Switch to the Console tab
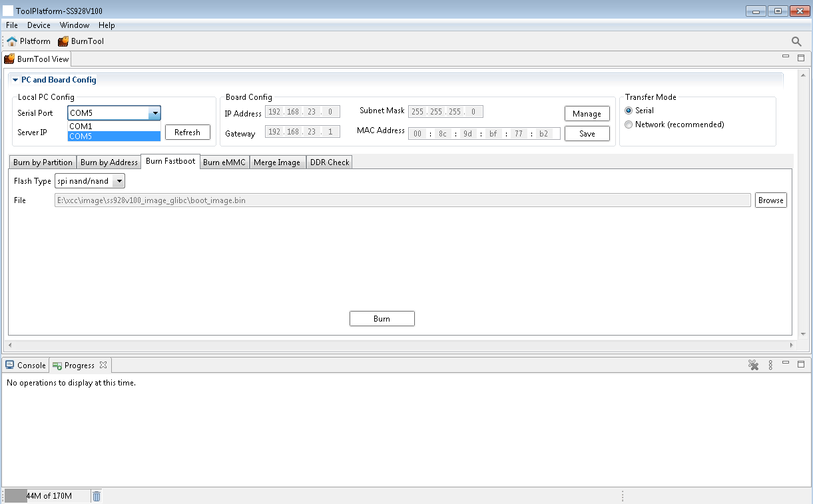The height and width of the screenshot is (504, 813). 25,366
